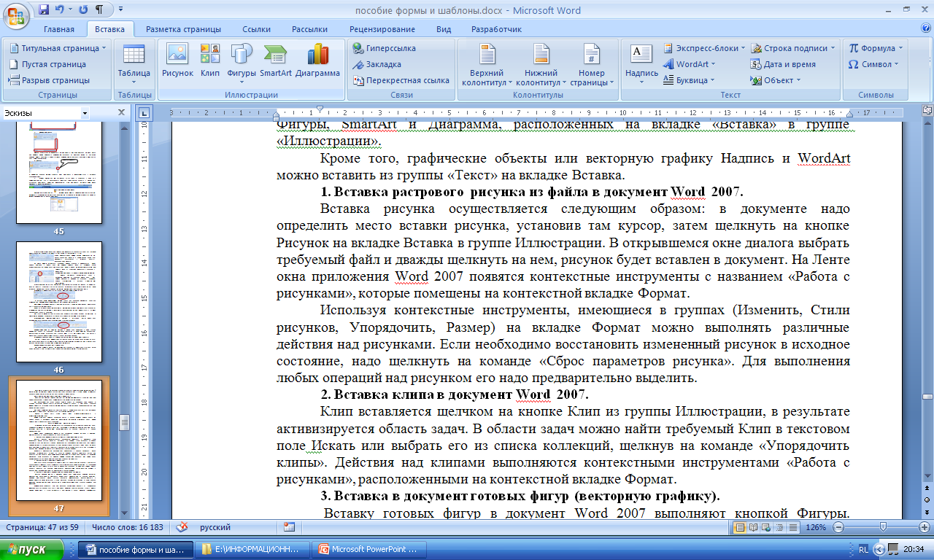This screenshot has width=934, height=560.
Task: Click the русский language indicator
Action: (215, 527)
